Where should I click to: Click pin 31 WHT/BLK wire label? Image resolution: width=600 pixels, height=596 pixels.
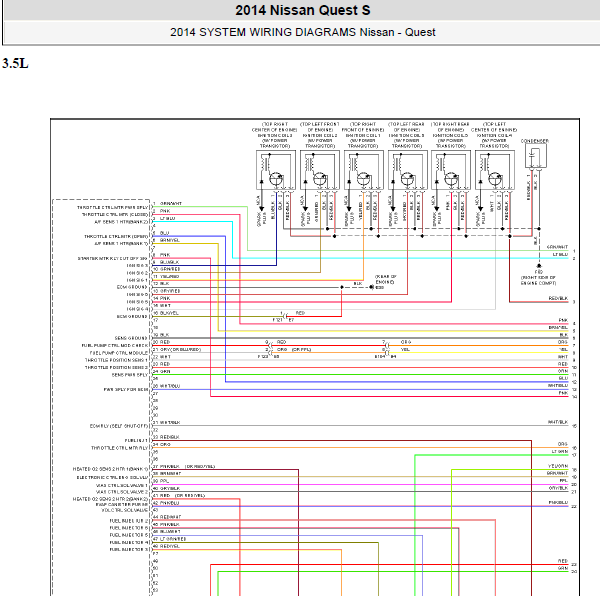tap(170, 422)
